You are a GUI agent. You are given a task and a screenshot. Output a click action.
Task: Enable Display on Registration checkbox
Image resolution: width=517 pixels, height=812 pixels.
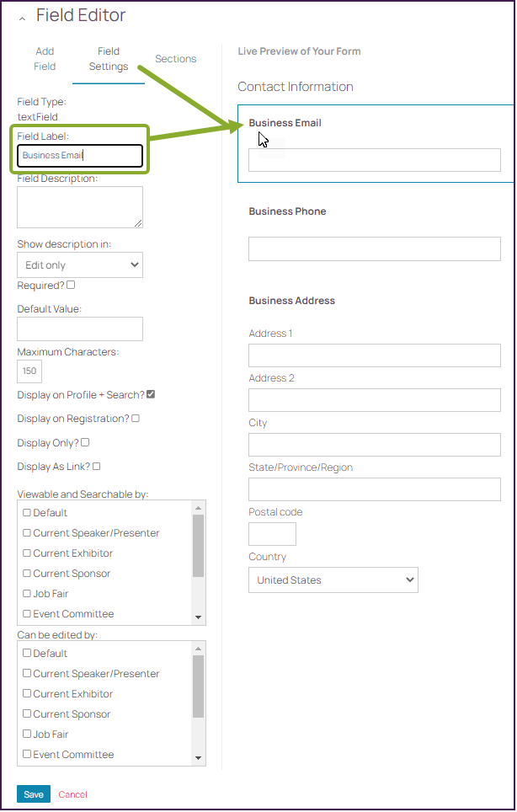[136, 418]
